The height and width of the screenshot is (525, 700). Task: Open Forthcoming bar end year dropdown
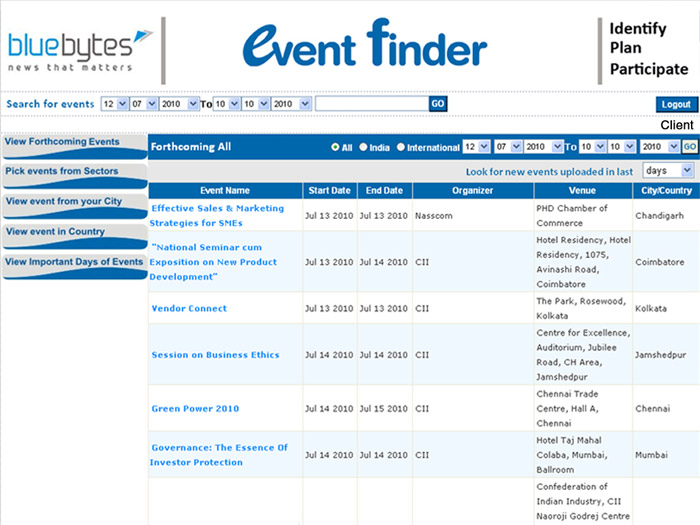[x=660, y=146]
